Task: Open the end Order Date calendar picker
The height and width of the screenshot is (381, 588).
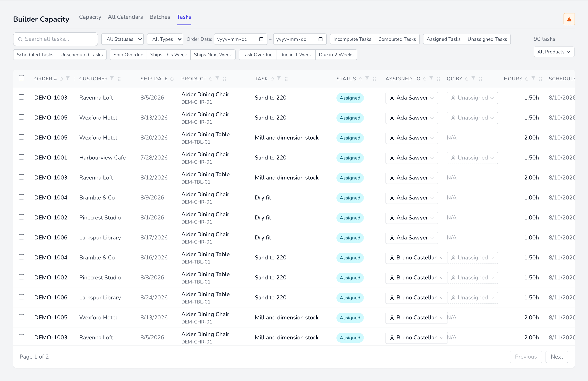Action: tap(320, 39)
